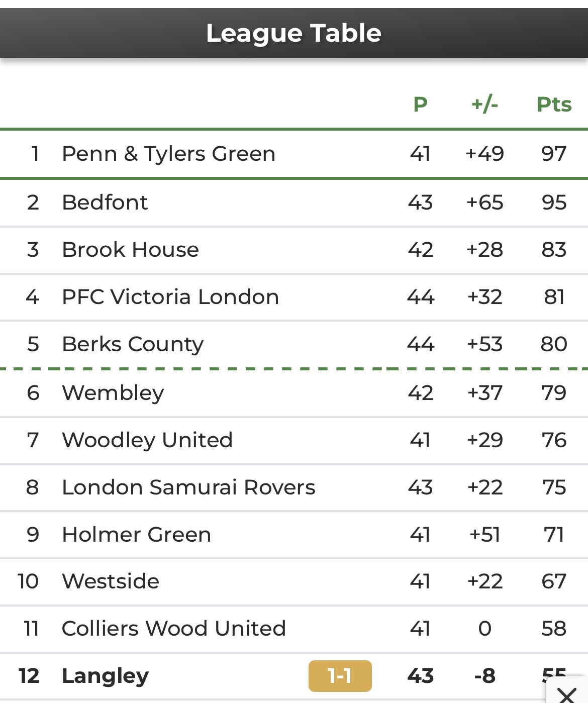Image resolution: width=588 pixels, height=703 pixels.
Task: Open the Brook House row
Action: click(x=294, y=250)
